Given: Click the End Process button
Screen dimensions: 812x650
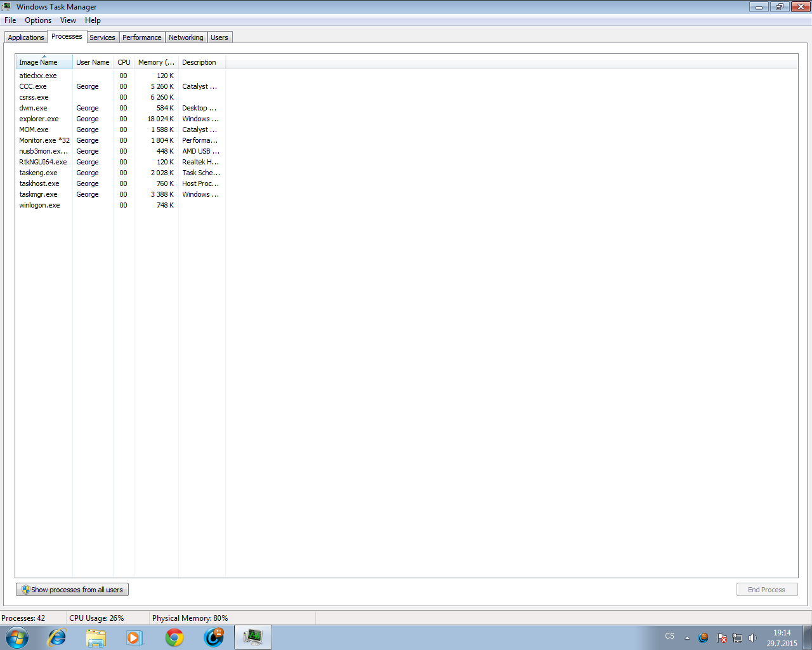Looking at the screenshot, I should (767, 590).
